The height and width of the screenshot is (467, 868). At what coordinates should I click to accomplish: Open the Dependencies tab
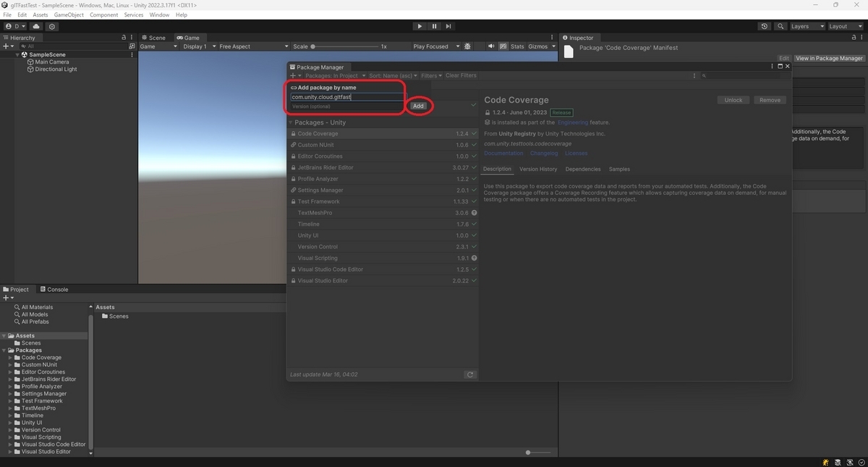point(583,169)
